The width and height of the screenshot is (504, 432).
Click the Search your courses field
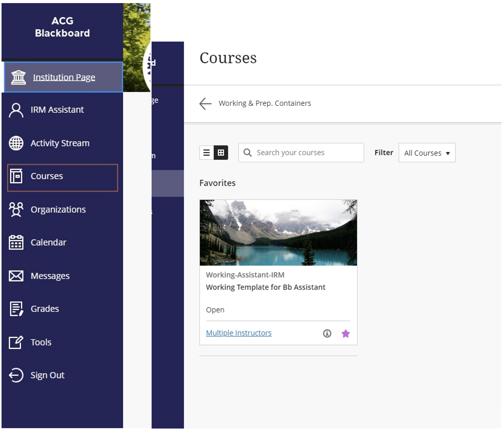(301, 152)
